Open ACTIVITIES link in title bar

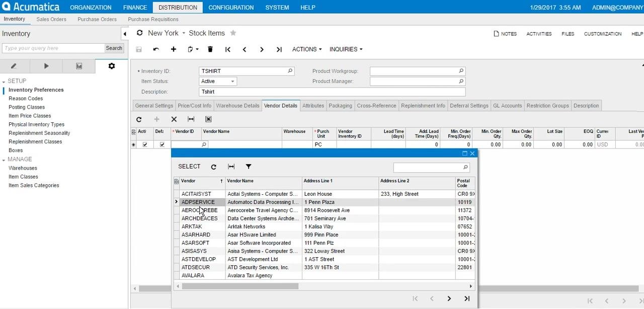pos(539,34)
